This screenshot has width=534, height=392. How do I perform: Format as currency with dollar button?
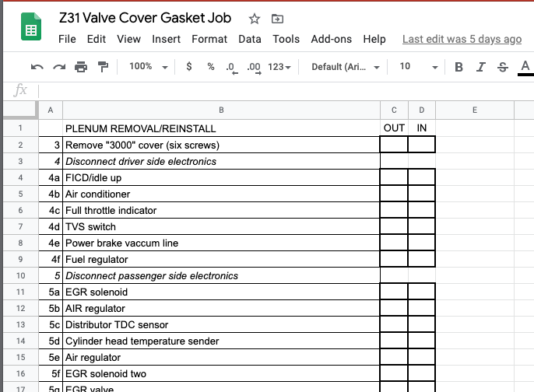(x=189, y=67)
